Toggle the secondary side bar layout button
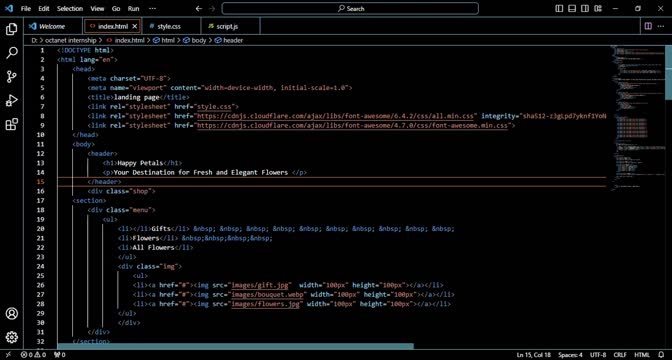This screenshot has height=360, width=672. coord(585,9)
